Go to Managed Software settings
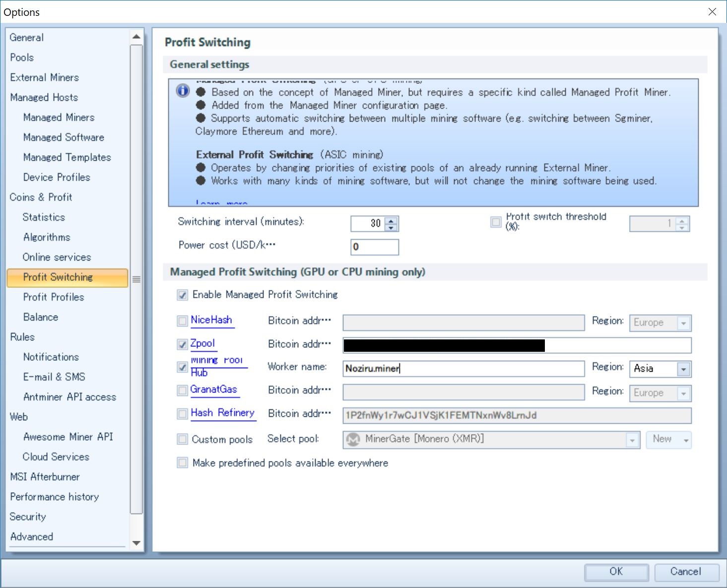This screenshot has width=727, height=588. (64, 137)
